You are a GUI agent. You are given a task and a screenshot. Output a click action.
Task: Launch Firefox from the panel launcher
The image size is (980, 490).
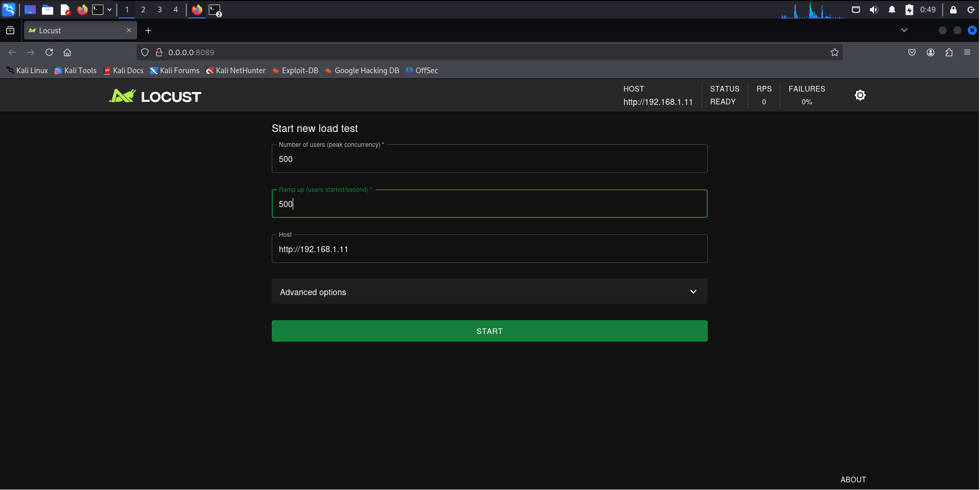82,9
